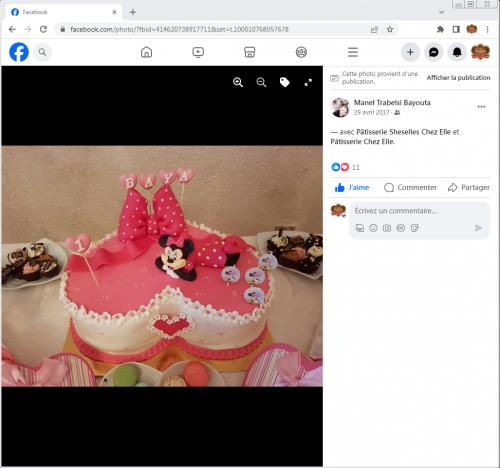
Task: Go back in browser history
Action: (12, 29)
